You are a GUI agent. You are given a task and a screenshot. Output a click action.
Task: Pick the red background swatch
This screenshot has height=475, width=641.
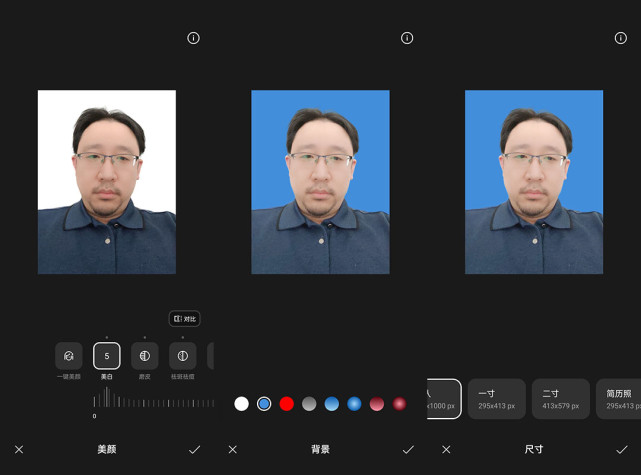point(287,404)
